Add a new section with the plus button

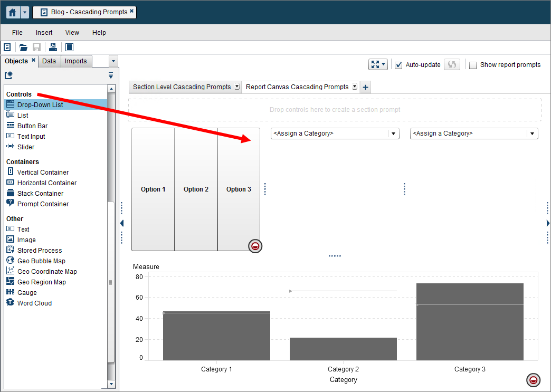[365, 87]
